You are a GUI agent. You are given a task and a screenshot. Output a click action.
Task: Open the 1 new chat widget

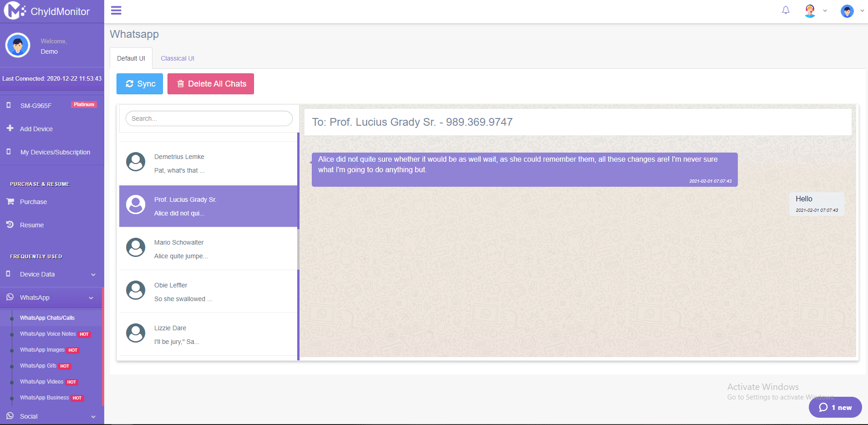pos(835,407)
